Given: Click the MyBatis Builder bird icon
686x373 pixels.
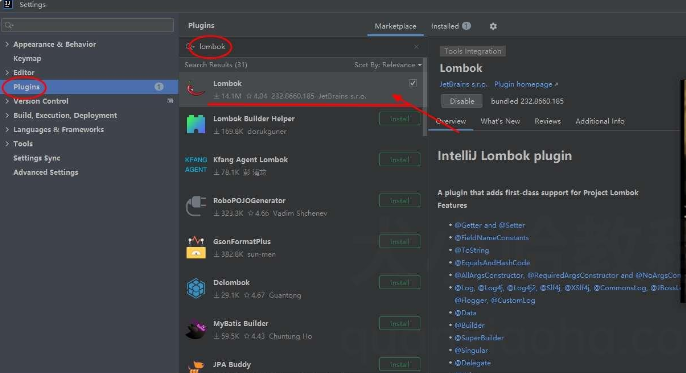Looking at the screenshot, I should tap(196, 329).
